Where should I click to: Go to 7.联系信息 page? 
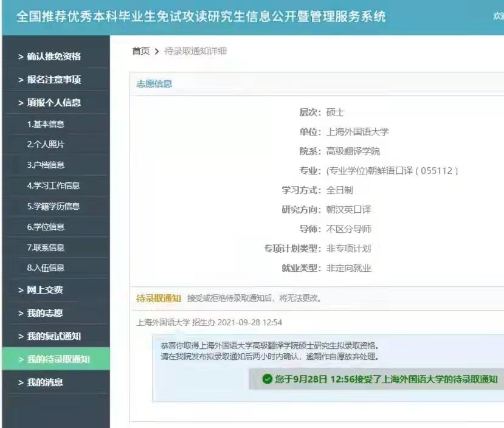[x=46, y=247]
